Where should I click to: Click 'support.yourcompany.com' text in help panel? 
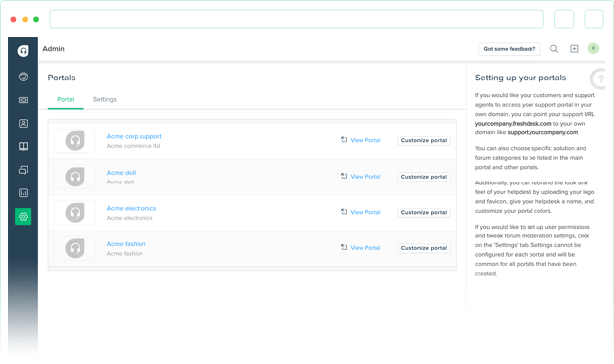pos(542,132)
